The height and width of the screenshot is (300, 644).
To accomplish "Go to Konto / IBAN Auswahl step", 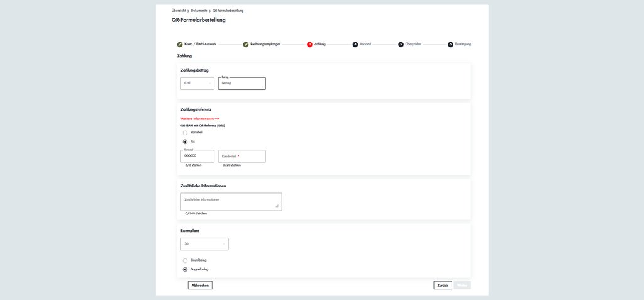I will [x=201, y=44].
